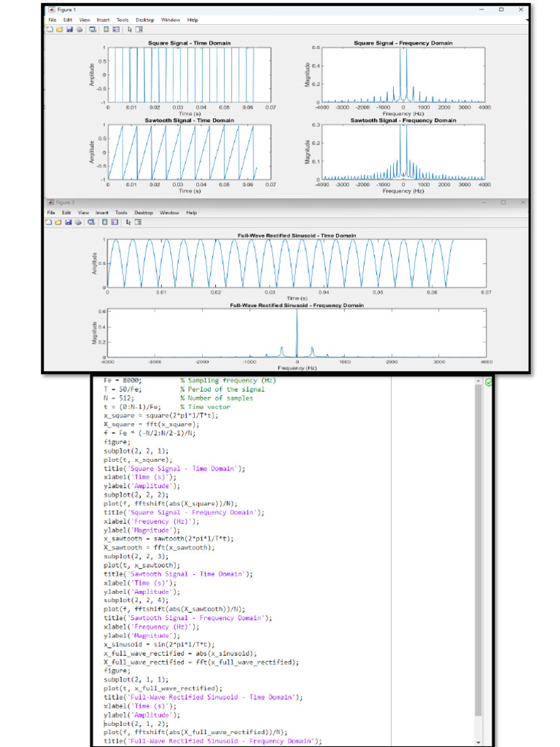Insert colorbar using Figure 1 toolbar icon
The width and height of the screenshot is (560, 747).
[106, 30]
